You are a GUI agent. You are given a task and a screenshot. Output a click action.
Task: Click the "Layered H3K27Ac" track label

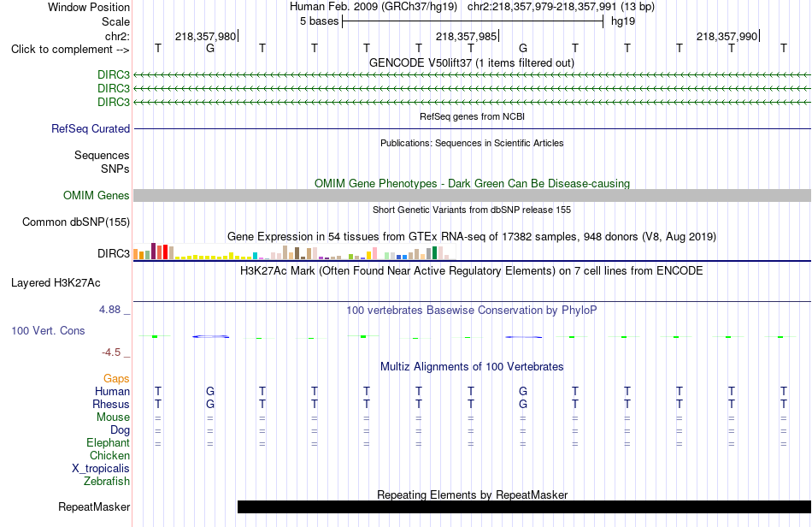pyautogui.click(x=56, y=283)
